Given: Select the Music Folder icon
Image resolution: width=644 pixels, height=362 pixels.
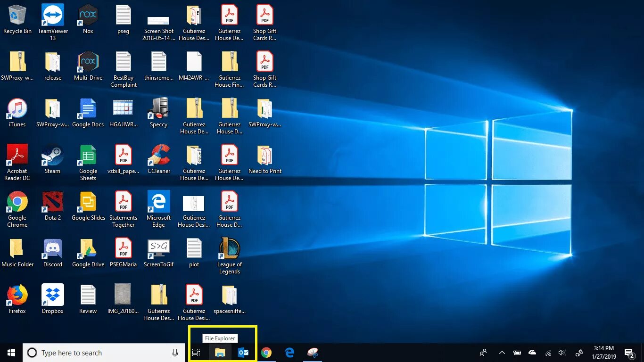Looking at the screenshot, I should 17,253.
